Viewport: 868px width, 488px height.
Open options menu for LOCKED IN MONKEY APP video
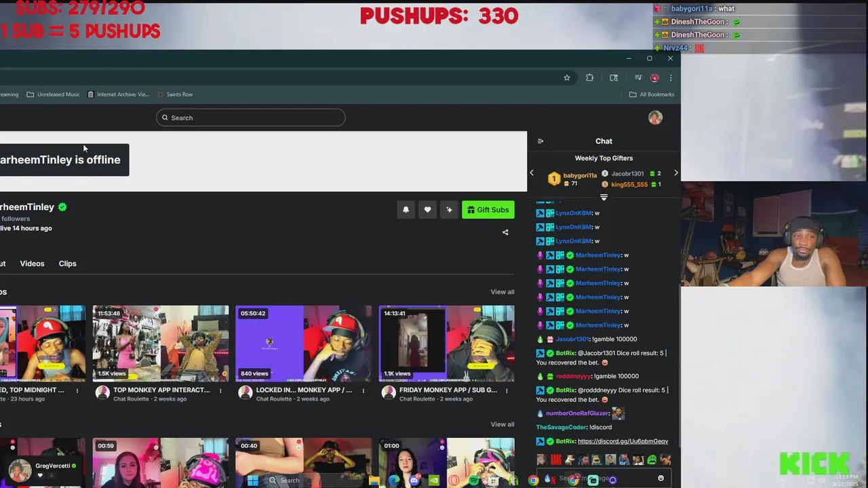coord(363,390)
